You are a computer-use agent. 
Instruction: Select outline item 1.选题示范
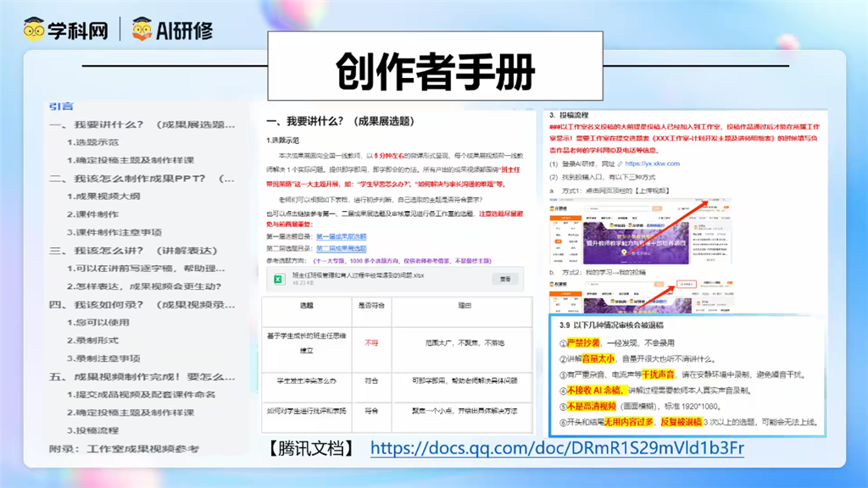93,142
